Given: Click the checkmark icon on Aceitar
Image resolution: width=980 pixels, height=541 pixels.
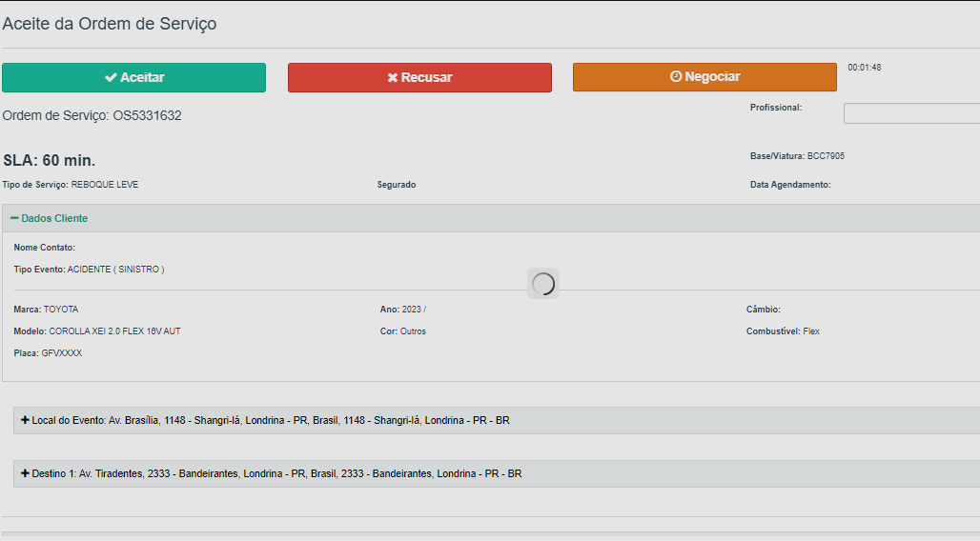Looking at the screenshot, I should pos(111,77).
